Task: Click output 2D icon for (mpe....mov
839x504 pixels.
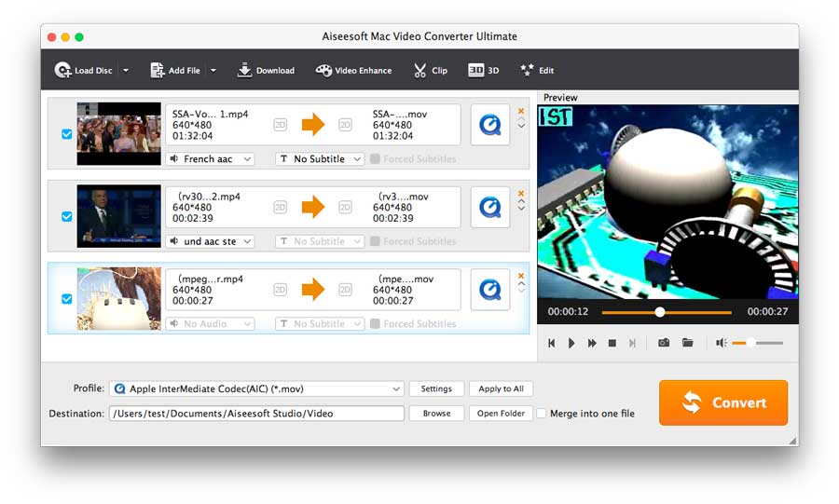Action: (345, 289)
